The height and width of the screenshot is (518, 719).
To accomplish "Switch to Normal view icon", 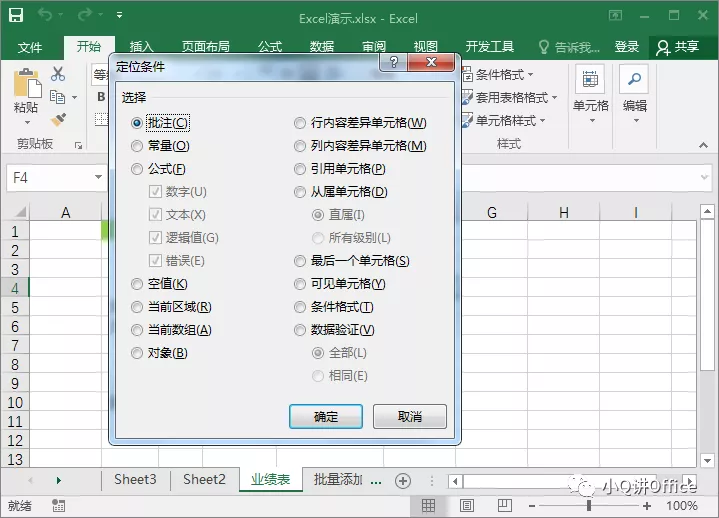I will coord(428,506).
